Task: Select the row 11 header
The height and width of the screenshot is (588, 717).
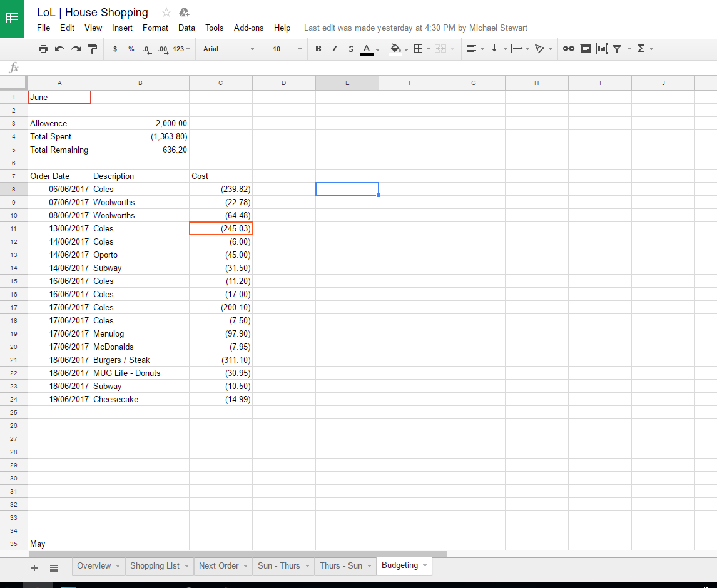Action: pyautogui.click(x=14, y=228)
